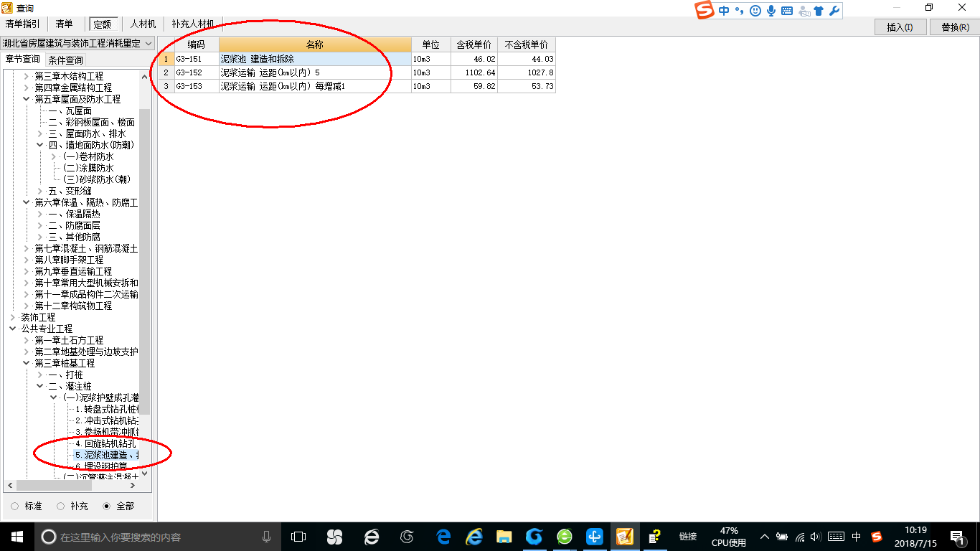Open the Sogou skin shirt icon
The image size is (980, 551).
819,11
